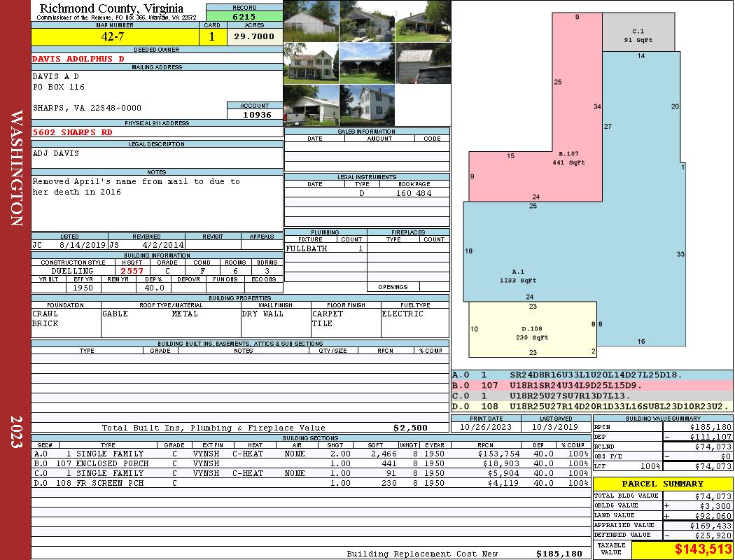Select deeded owner DAVIS ADOLPHUS D

point(78,59)
